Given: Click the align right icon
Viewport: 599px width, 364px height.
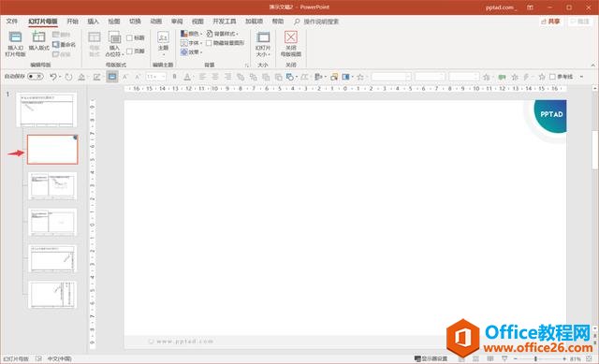Looking at the screenshot, I should click(227, 77).
